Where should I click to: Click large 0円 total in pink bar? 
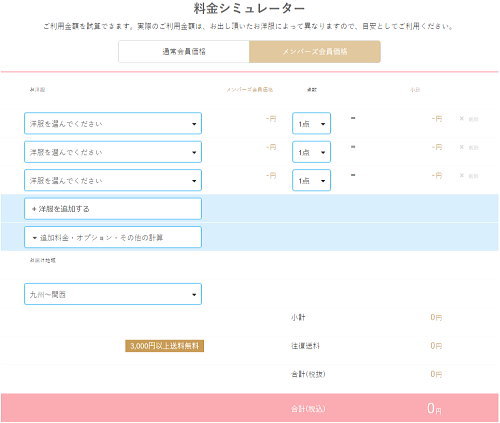(434, 408)
